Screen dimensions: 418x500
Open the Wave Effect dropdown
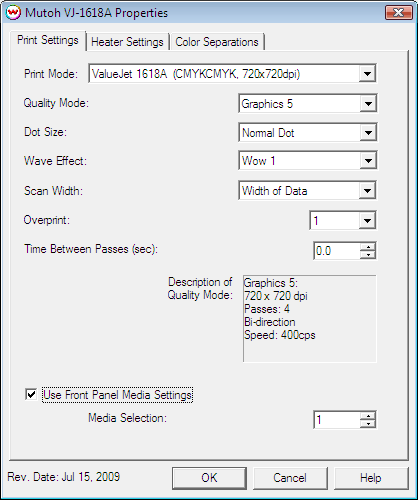pos(368,161)
